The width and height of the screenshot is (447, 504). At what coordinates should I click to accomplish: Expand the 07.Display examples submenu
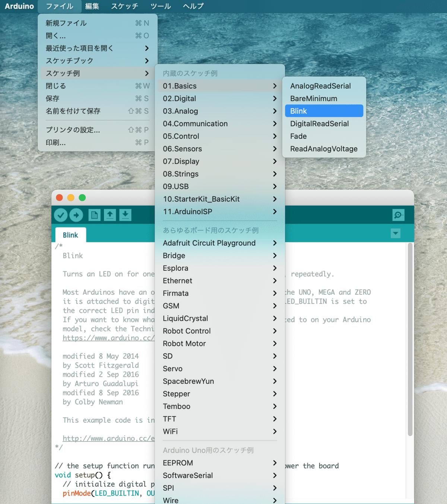[220, 162]
